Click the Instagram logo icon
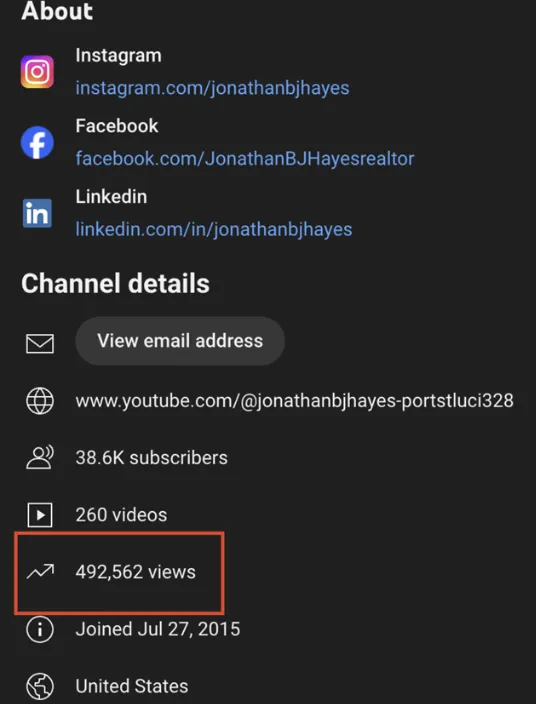The width and height of the screenshot is (536, 704). pos(37,72)
